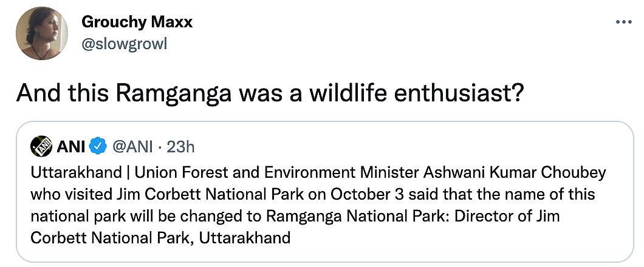Click the 23h timestamp
644x267 pixels.
pos(181,146)
